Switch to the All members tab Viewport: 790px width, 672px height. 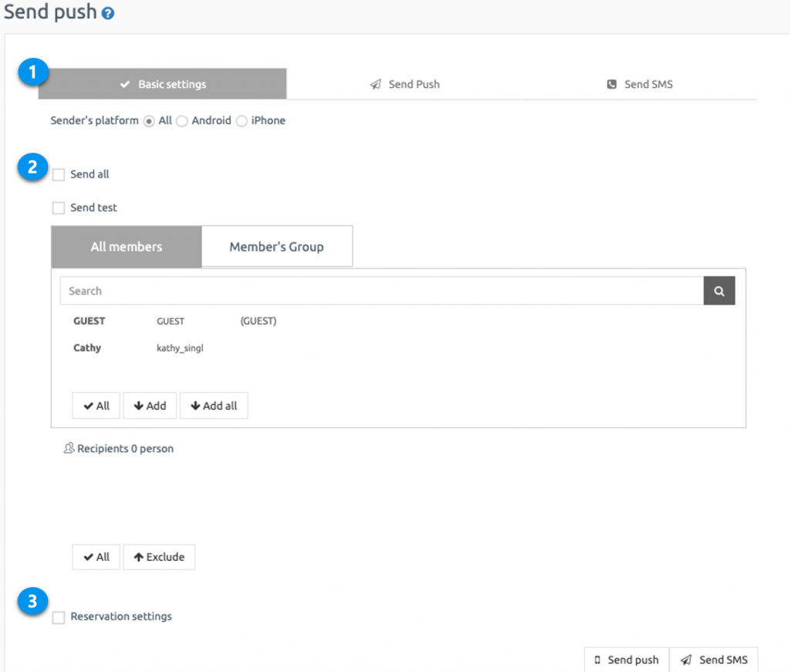(x=126, y=246)
